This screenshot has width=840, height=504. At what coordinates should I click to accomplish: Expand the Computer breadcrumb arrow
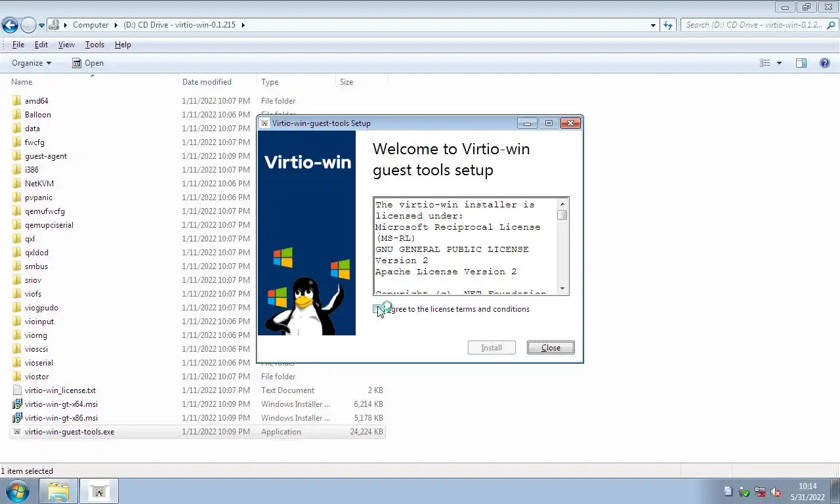coord(116,25)
